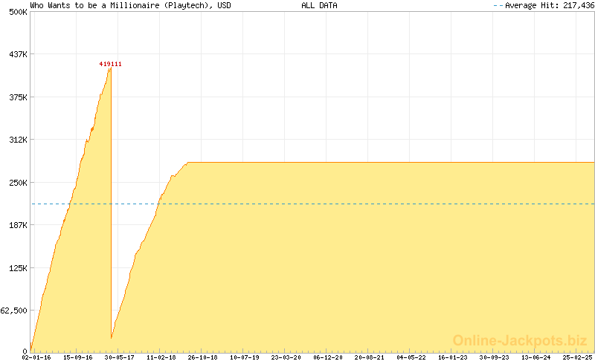Click the 15-09-16 date label
The height and width of the screenshot is (364, 595).
(x=77, y=357)
